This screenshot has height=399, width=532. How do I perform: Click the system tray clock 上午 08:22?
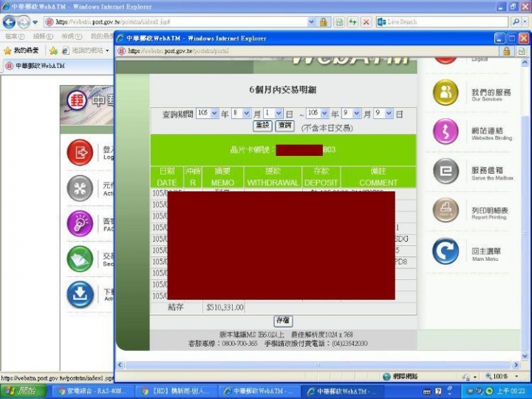[511, 391]
